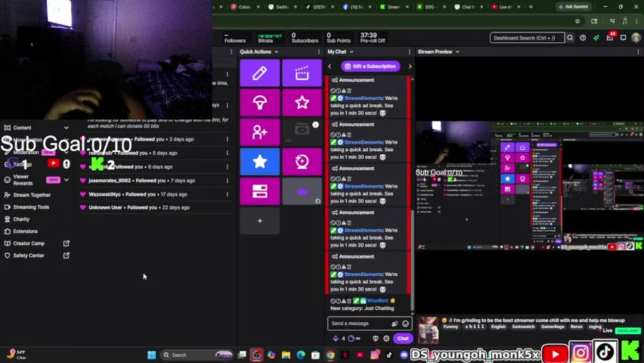Screen dimensions: 644x363
Task: Open Streaming Tools in sidebar
Action: coord(31,207)
